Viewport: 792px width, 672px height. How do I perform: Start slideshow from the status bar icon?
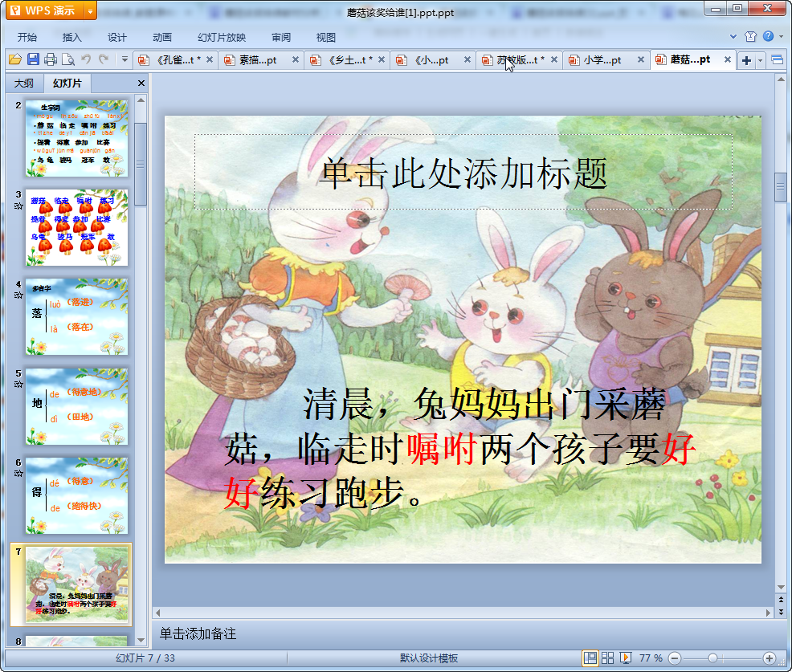click(625, 658)
